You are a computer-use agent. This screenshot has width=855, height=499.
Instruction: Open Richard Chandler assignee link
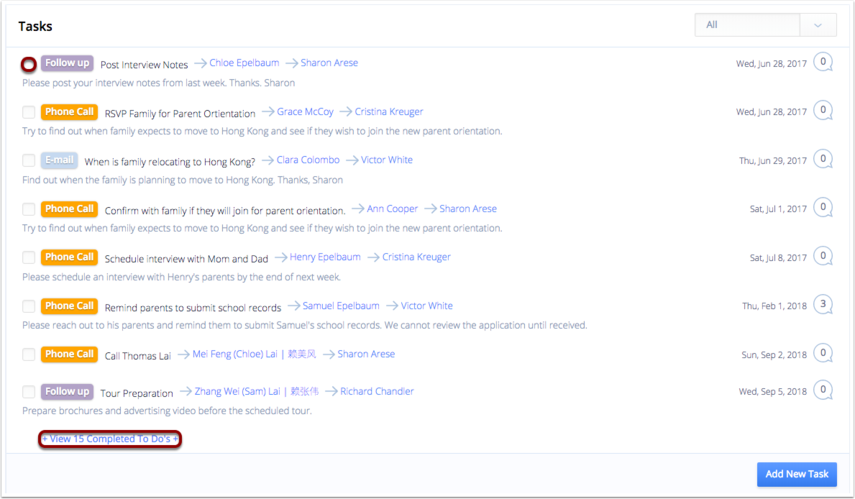point(377,392)
